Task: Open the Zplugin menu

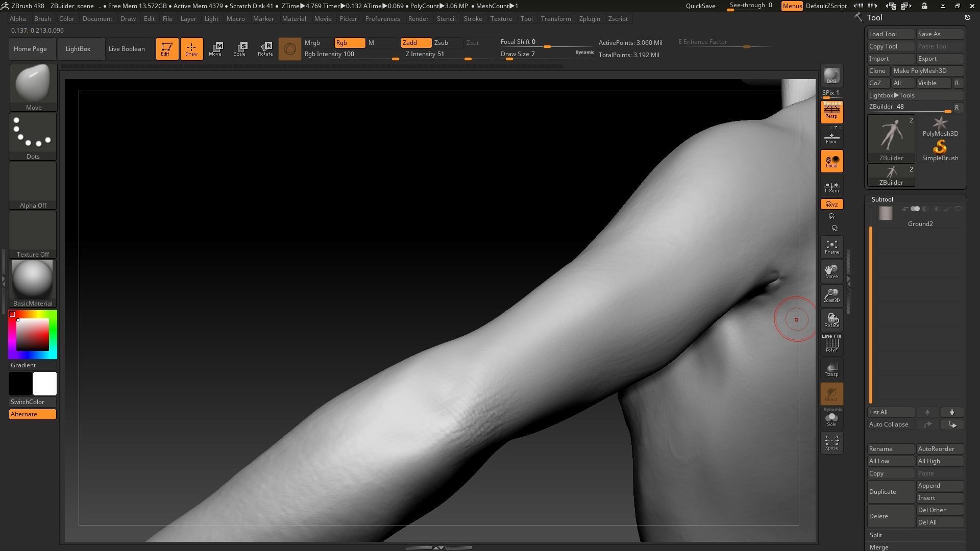Action: point(589,19)
